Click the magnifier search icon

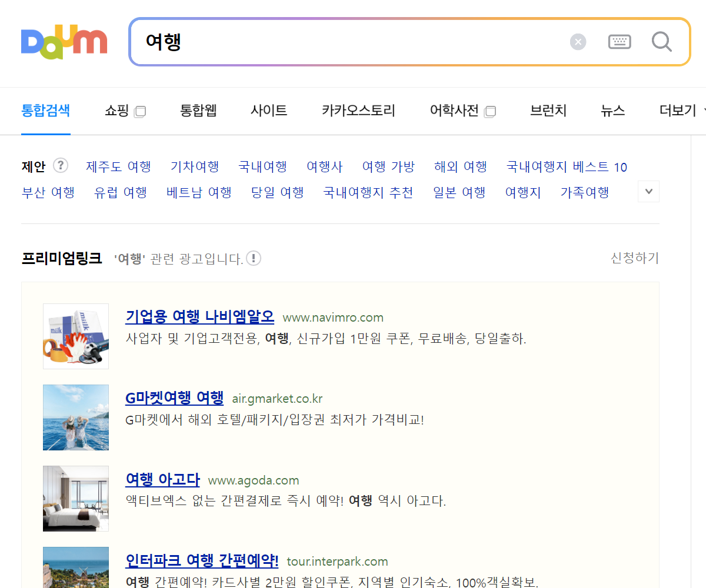[662, 42]
